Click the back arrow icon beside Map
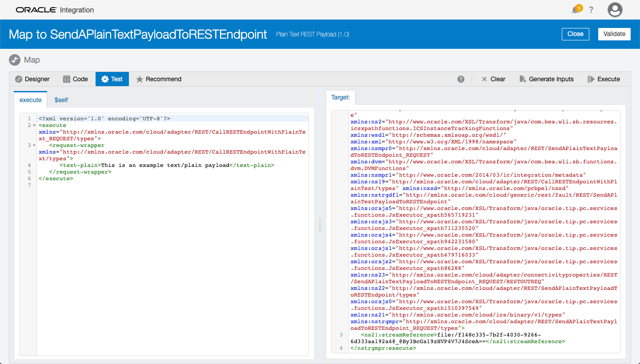The height and width of the screenshot is (364, 640). 15,60
